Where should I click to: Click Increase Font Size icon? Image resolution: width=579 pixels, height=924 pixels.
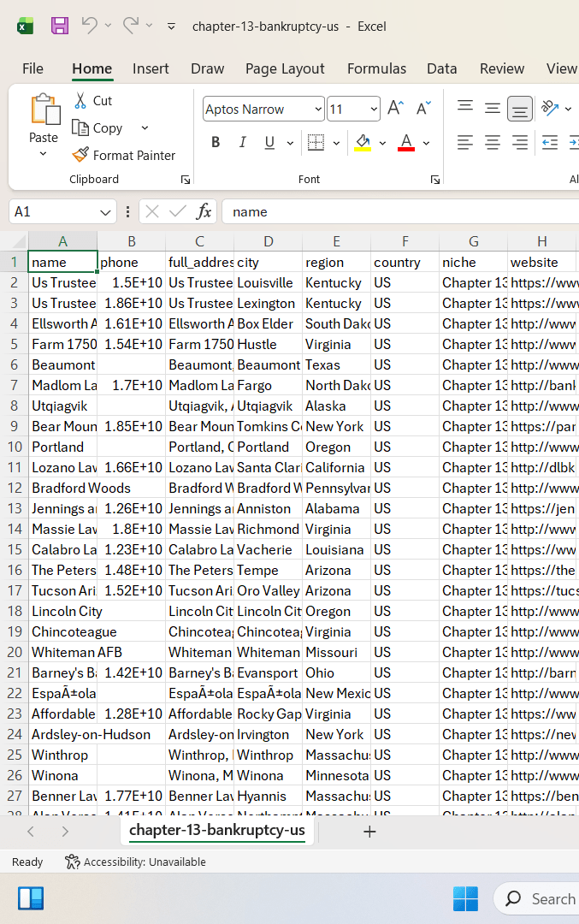pyautogui.click(x=395, y=109)
